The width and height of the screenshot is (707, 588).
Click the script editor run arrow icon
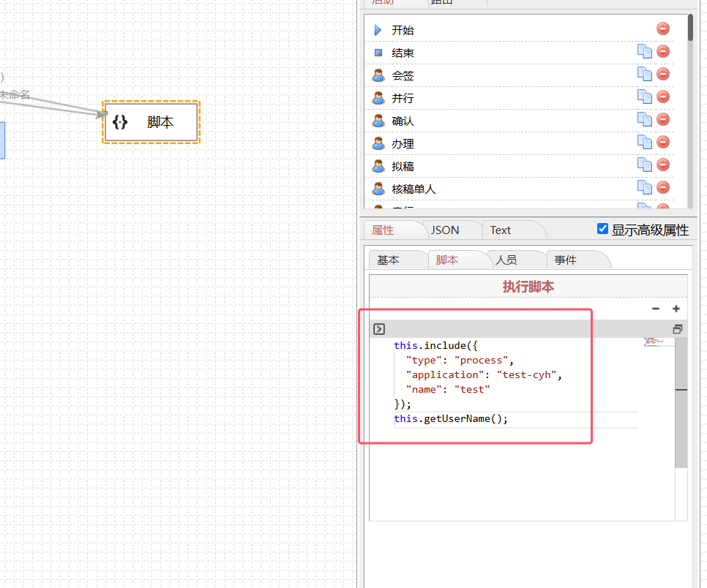click(x=379, y=329)
